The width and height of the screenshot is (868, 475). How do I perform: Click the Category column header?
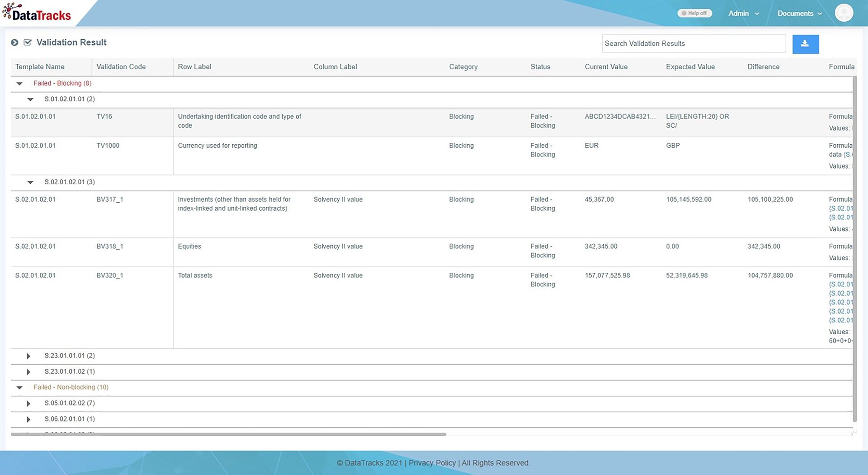(463, 66)
